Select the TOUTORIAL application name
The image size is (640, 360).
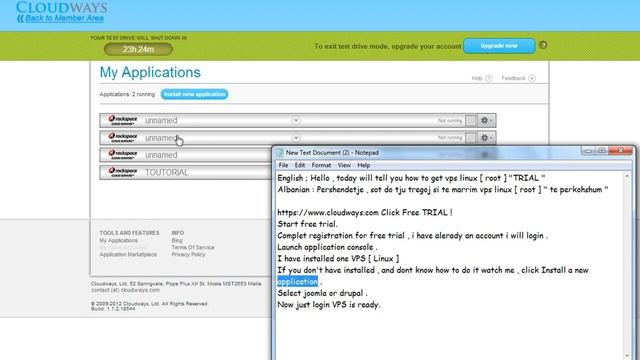(167, 172)
